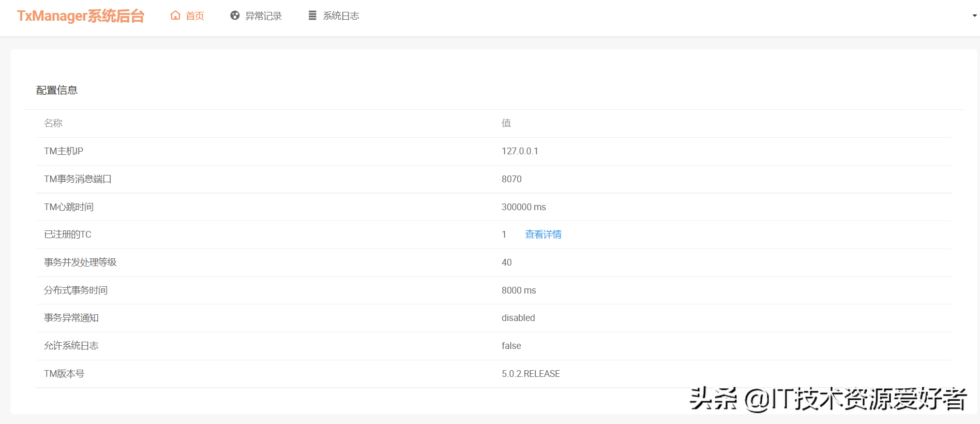Click the 允许系统日志 row label
Viewport: 980px width, 424px height.
[x=71, y=346]
